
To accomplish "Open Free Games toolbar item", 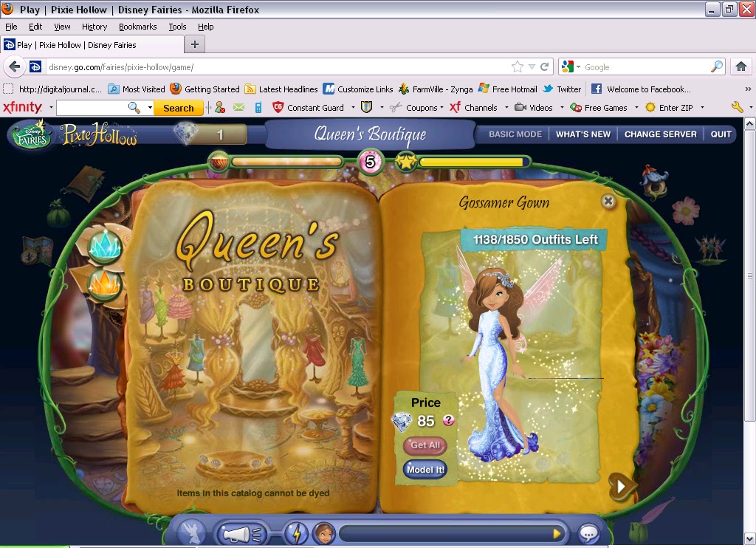I will [x=599, y=108].
